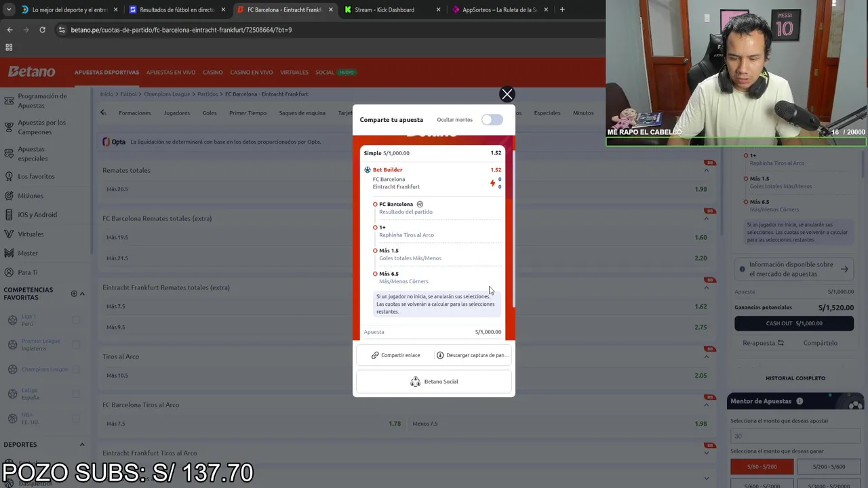Check the Premier League Inglaterra checkbox
Viewport: 868px width, 488px height.
[x=76, y=344]
